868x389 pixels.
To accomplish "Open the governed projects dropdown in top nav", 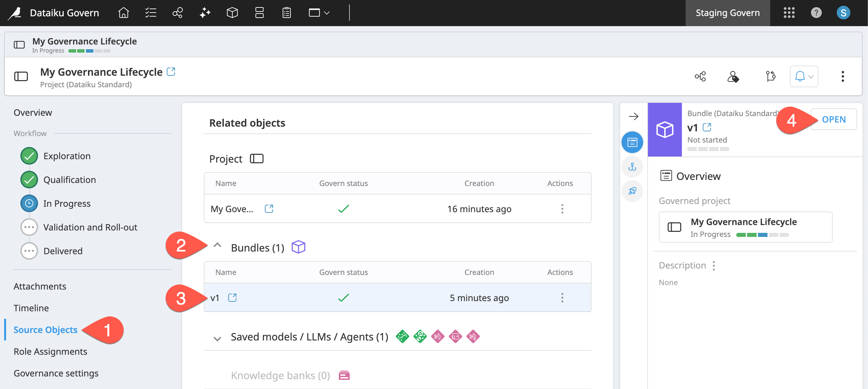I will (x=319, y=13).
